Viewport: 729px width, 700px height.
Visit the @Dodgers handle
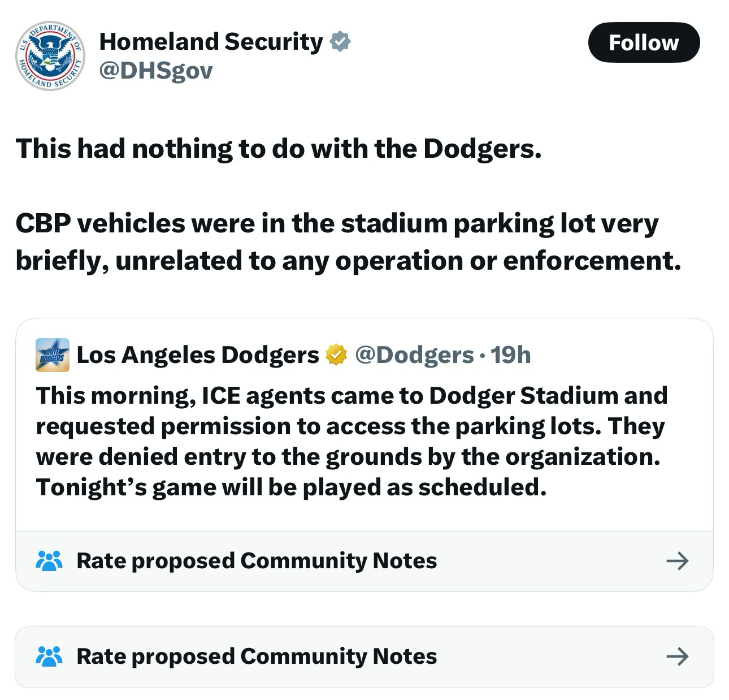(x=414, y=355)
